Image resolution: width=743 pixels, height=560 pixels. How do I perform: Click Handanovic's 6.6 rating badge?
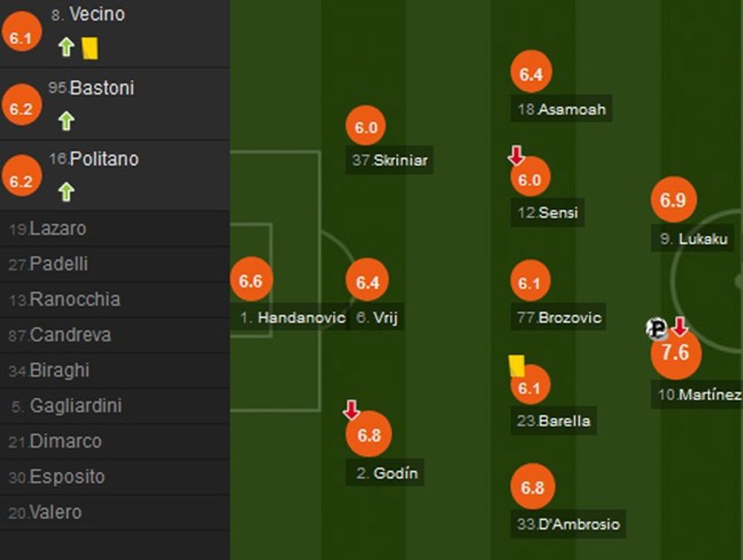tap(250, 281)
